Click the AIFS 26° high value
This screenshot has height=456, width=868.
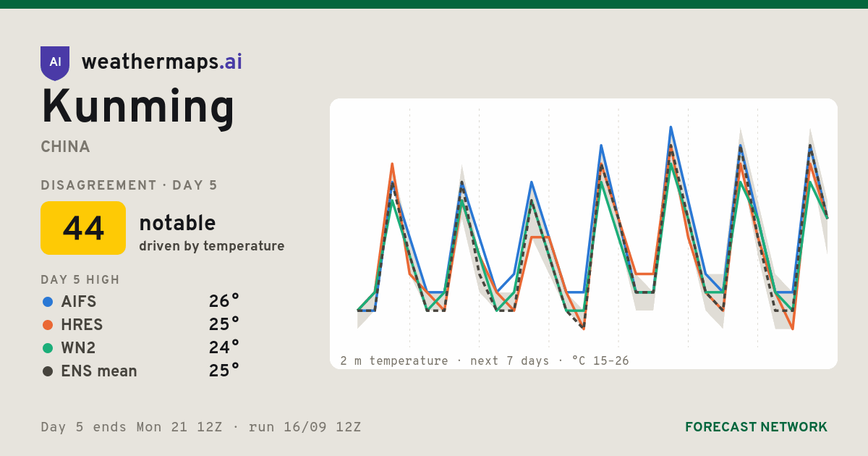[x=224, y=302]
